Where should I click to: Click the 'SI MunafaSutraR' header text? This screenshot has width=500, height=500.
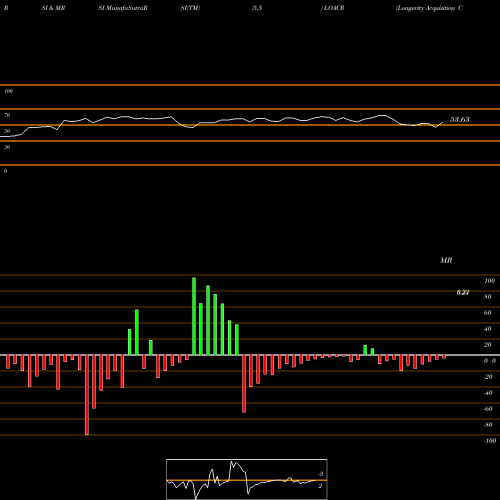point(123,8)
